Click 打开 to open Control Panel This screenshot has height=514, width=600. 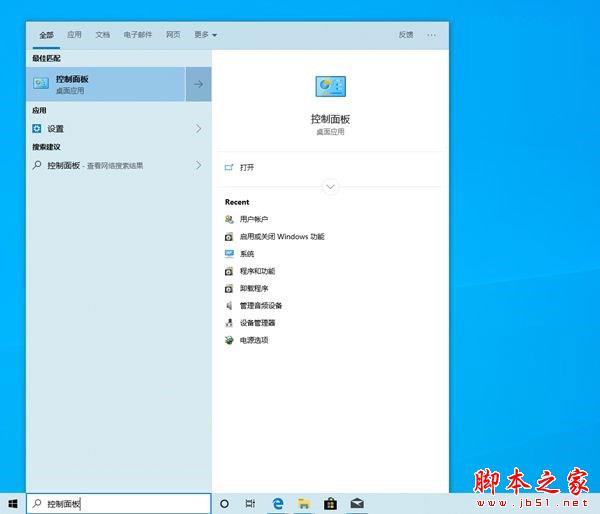(x=247, y=167)
